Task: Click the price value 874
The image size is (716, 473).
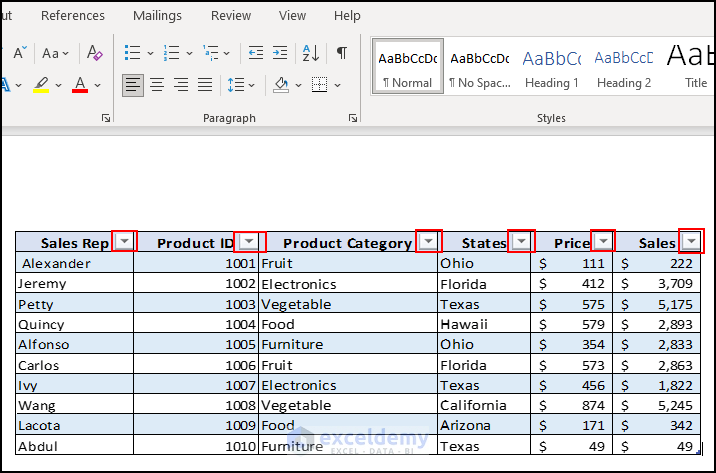Action: tap(571, 405)
